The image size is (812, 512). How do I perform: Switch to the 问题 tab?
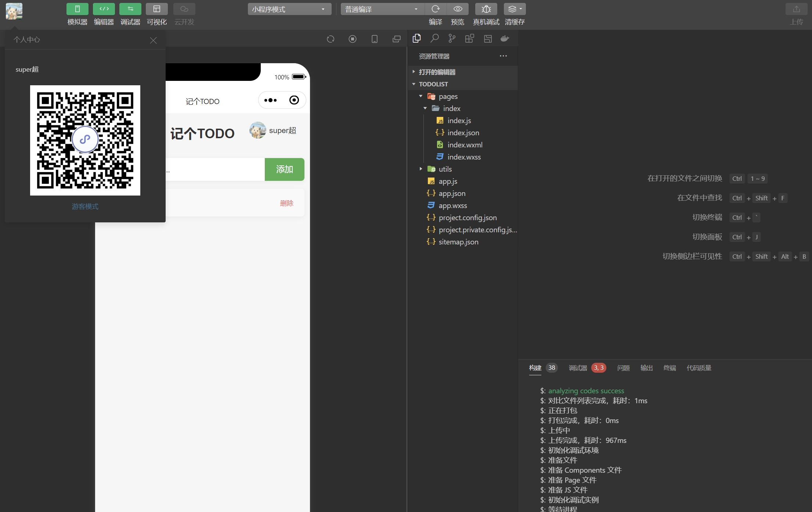pyautogui.click(x=623, y=368)
